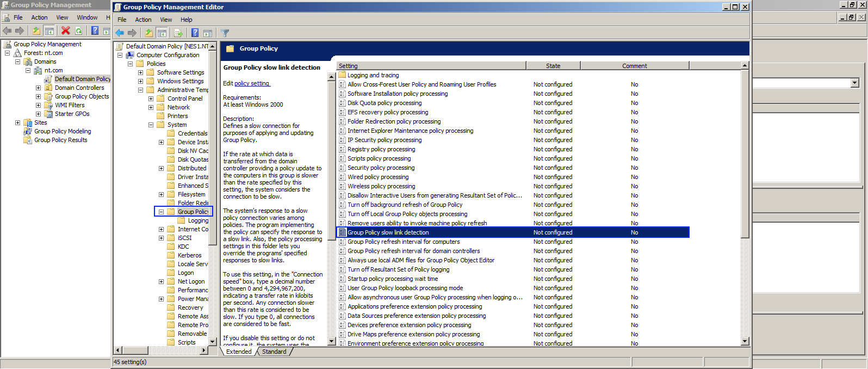Click the WMI Filters folder icon

48,105
